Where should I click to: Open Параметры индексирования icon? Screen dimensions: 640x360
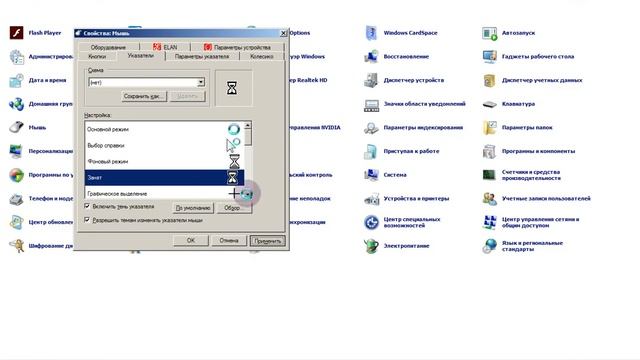pos(371,128)
